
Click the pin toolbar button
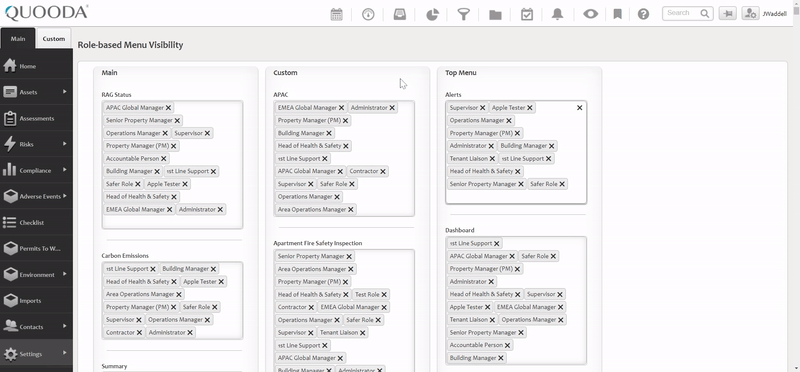728,14
